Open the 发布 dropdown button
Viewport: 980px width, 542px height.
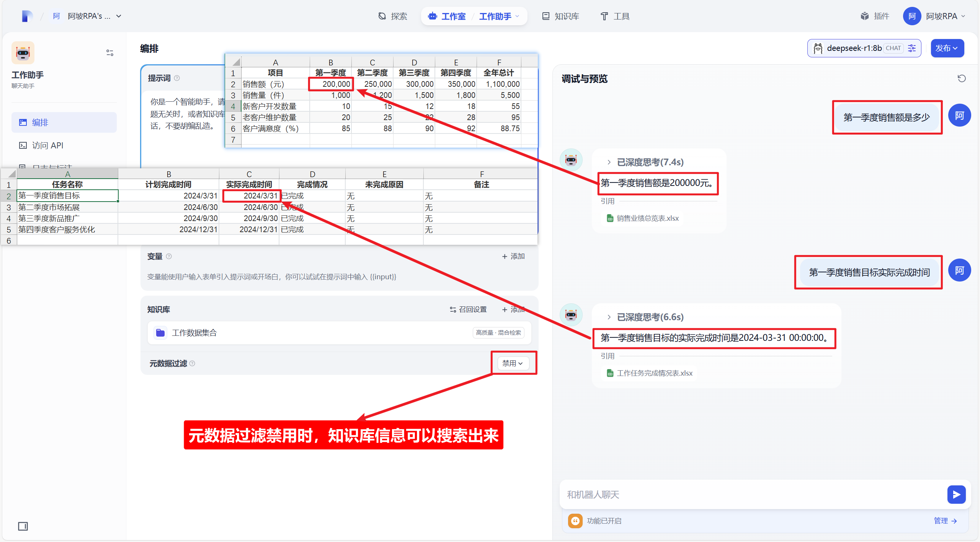tap(947, 48)
